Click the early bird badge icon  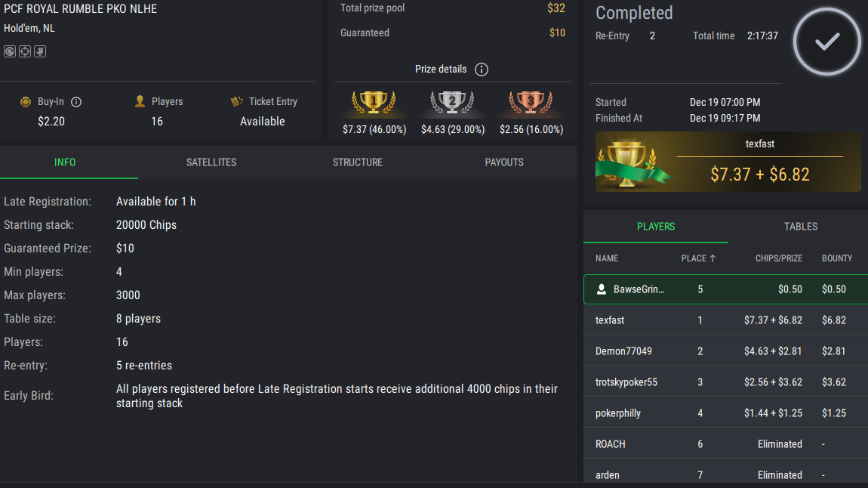[40, 51]
